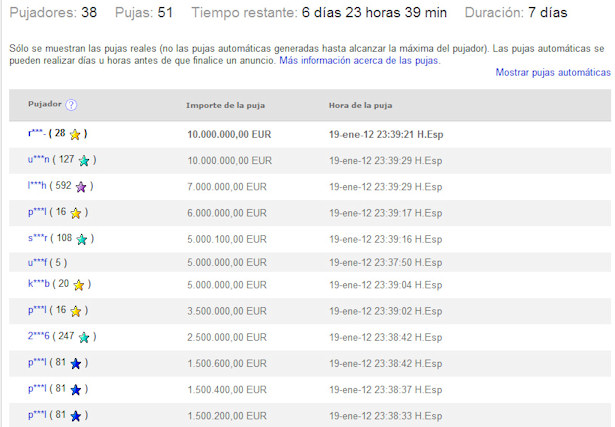This screenshot has height=427, width=615.
Task: Click the help icon beside Pujador header
Action: pos(72,105)
